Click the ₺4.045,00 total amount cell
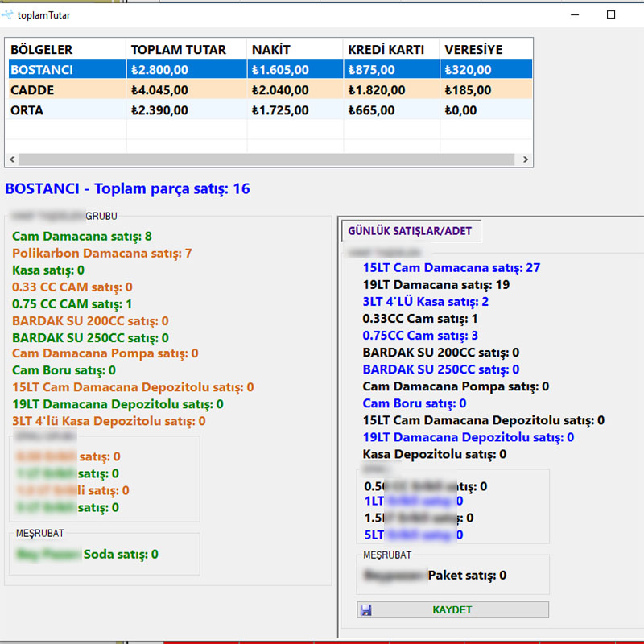Image resolution: width=644 pixels, height=644 pixels. (x=159, y=90)
